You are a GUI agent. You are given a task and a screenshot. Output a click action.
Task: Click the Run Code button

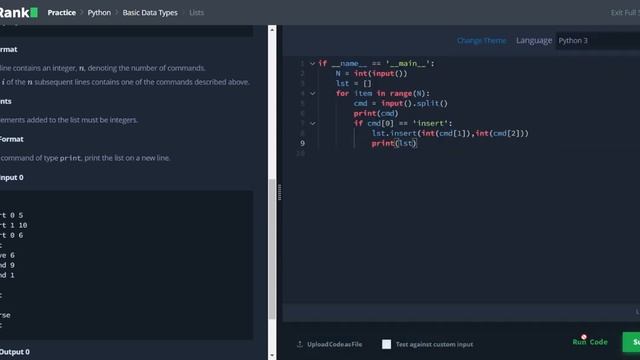[590, 342]
